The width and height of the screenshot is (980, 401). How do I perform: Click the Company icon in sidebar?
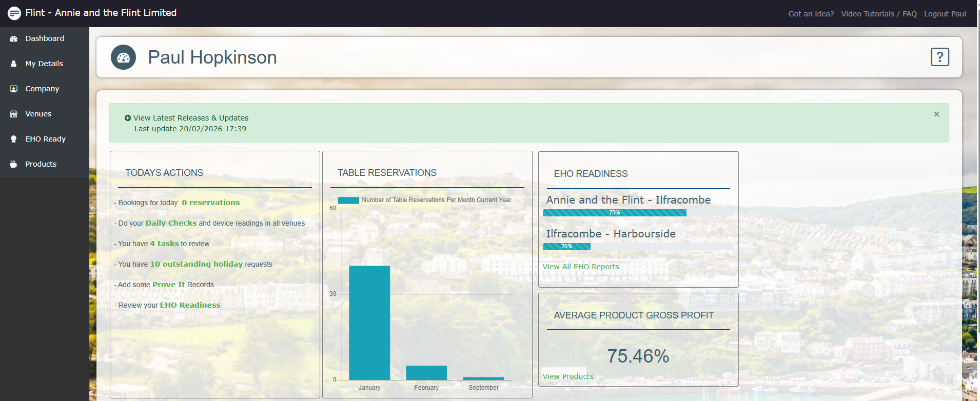click(x=14, y=89)
